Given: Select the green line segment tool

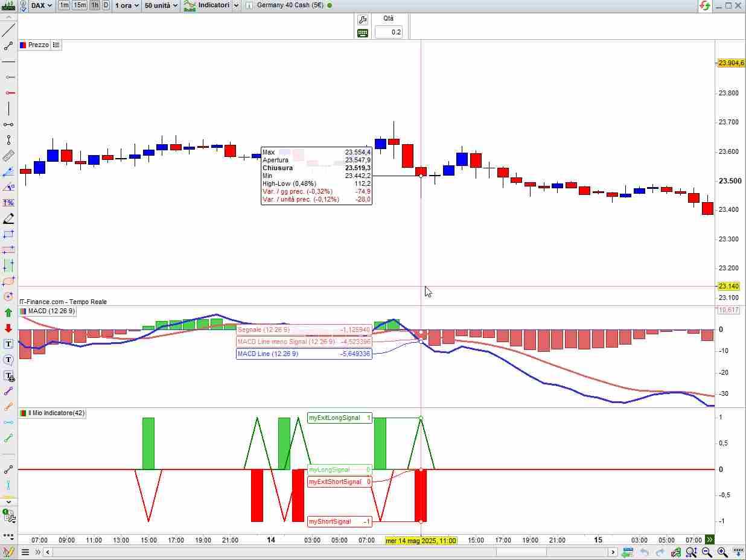Looking at the screenshot, I should point(8,437).
